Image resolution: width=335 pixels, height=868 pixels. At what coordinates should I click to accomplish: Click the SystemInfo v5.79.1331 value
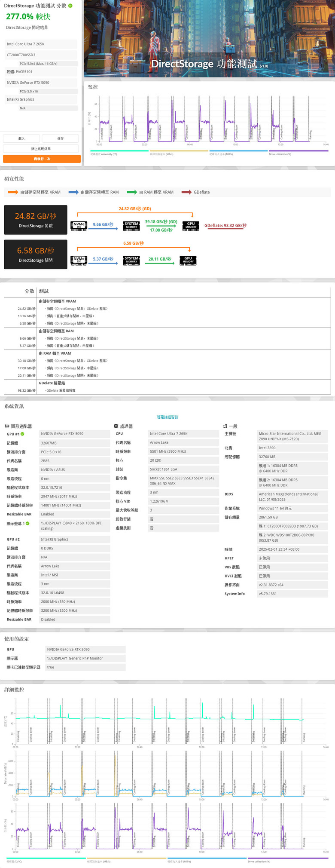(293, 594)
